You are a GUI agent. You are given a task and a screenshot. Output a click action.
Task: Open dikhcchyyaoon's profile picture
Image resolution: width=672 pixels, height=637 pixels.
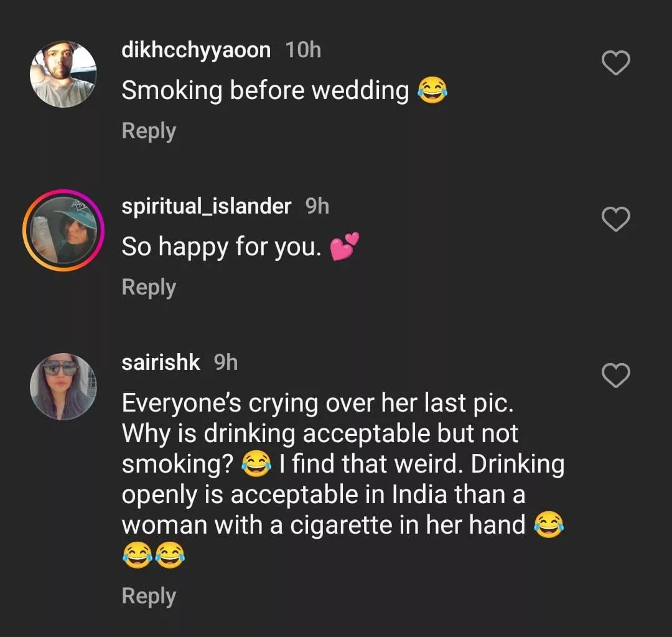(x=63, y=74)
